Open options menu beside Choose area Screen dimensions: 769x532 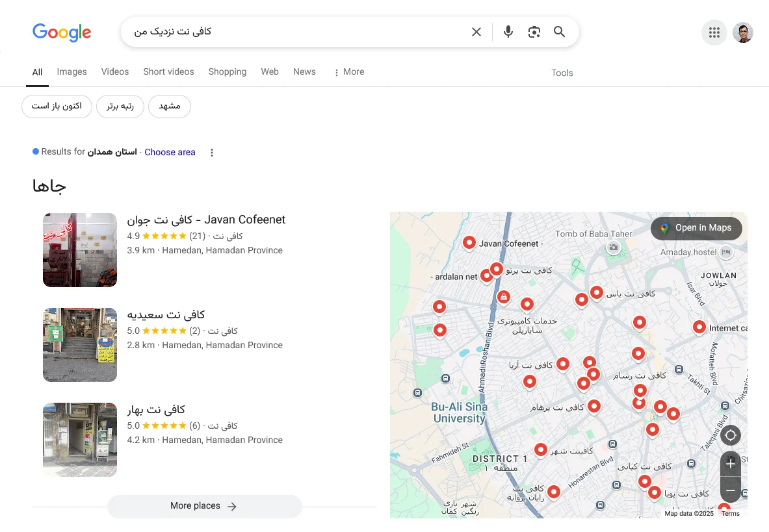click(212, 153)
